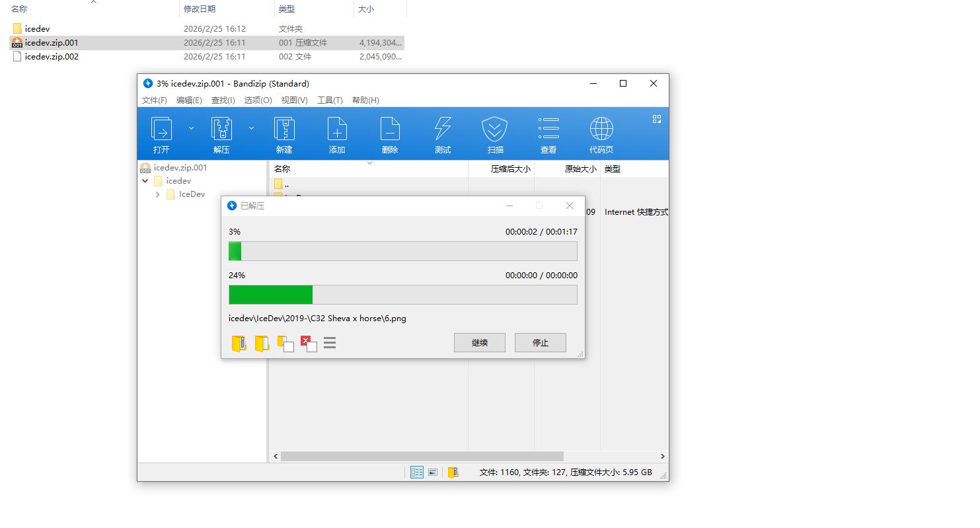Click the 新建 (New archive) toolbar icon
Screen dimensions: 980x528
coord(284,129)
